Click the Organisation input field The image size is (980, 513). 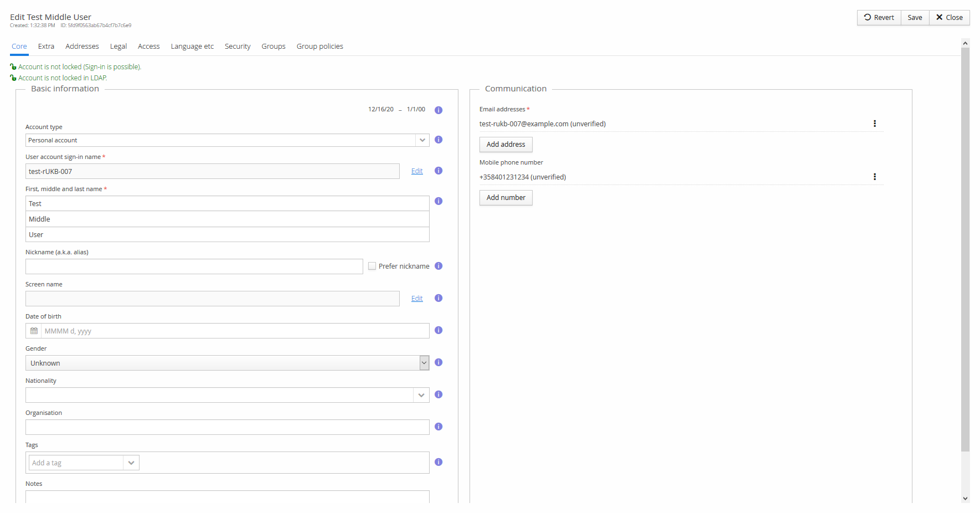[227, 427]
